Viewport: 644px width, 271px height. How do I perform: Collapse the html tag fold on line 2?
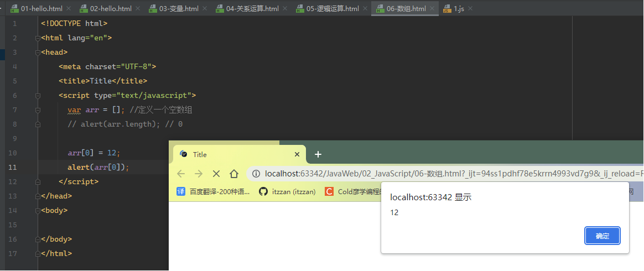[x=38, y=38]
